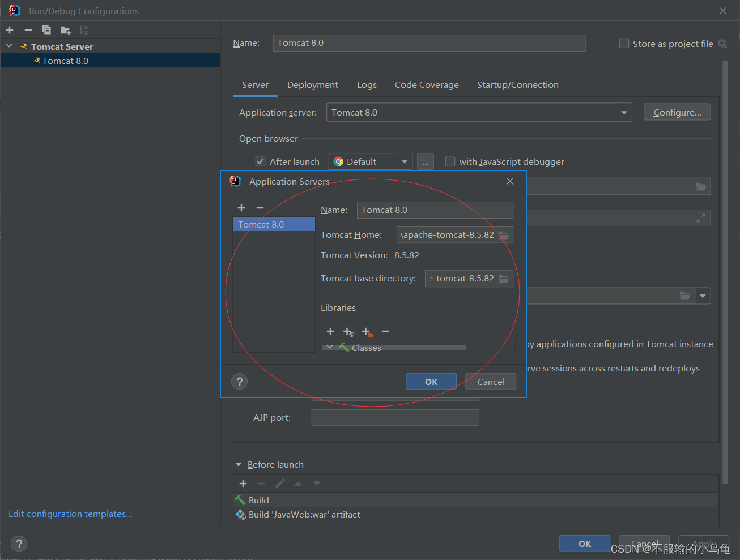
Task: Browse URL folder icon behind dialog
Action: pos(701,186)
